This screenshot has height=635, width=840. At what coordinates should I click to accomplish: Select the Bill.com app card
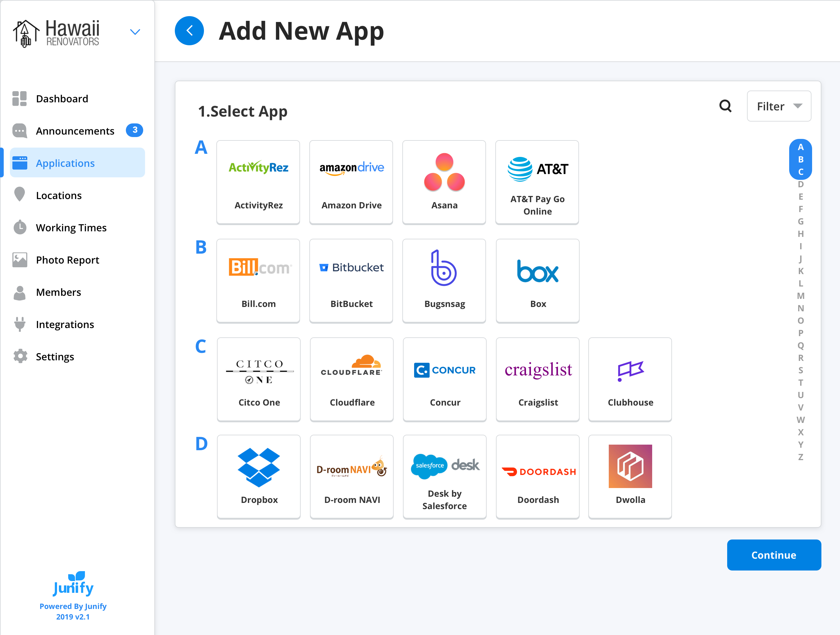[x=258, y=281]
